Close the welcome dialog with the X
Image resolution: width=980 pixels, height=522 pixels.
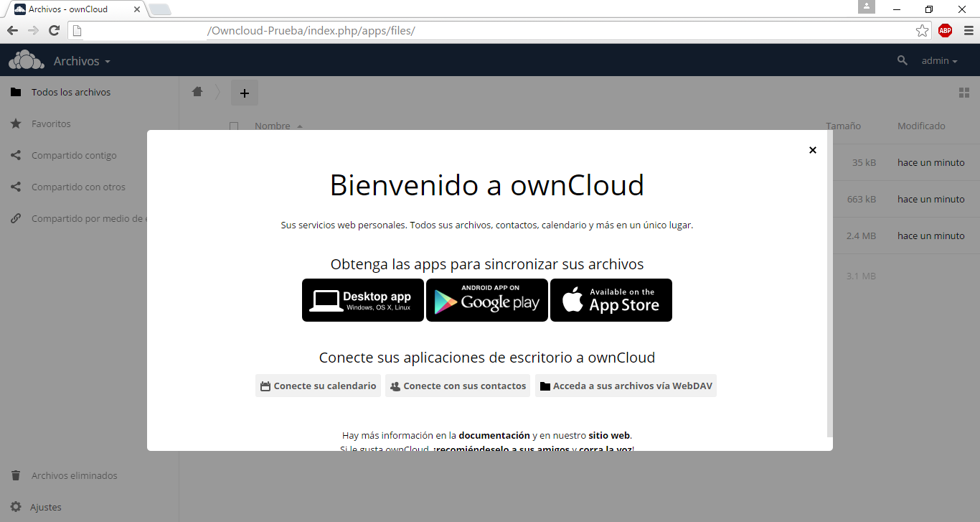pyautogui.click(x=812, y=150)
